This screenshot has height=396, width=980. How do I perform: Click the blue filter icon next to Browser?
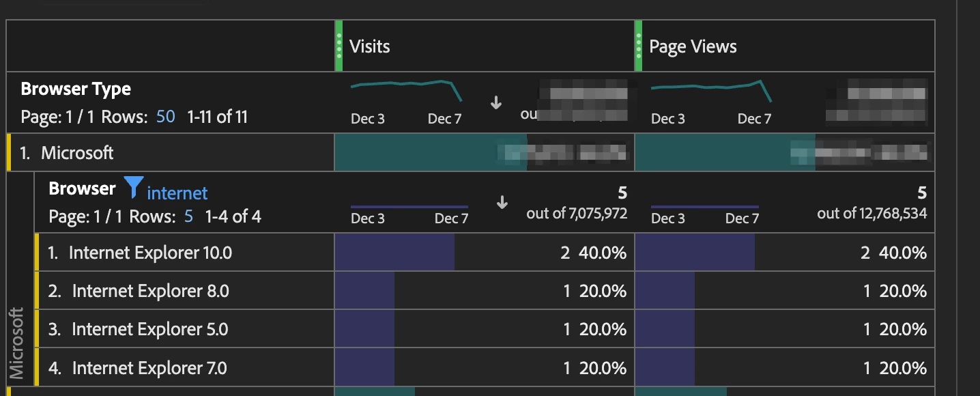[134, 187]
